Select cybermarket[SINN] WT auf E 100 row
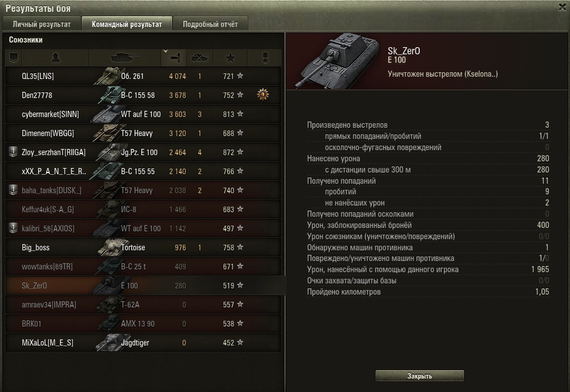This screenshot has width=570, height=392. (143, 114)
